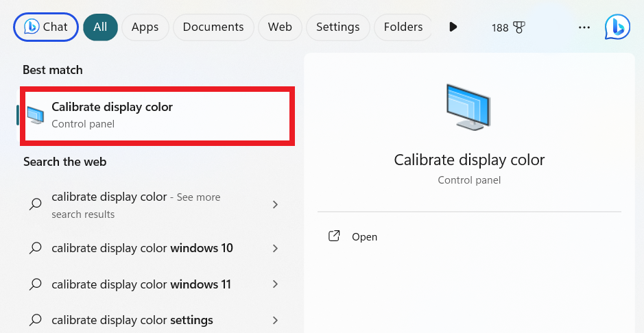
Task: Click the open-external icon beside Open
Action: pos(334,236)
